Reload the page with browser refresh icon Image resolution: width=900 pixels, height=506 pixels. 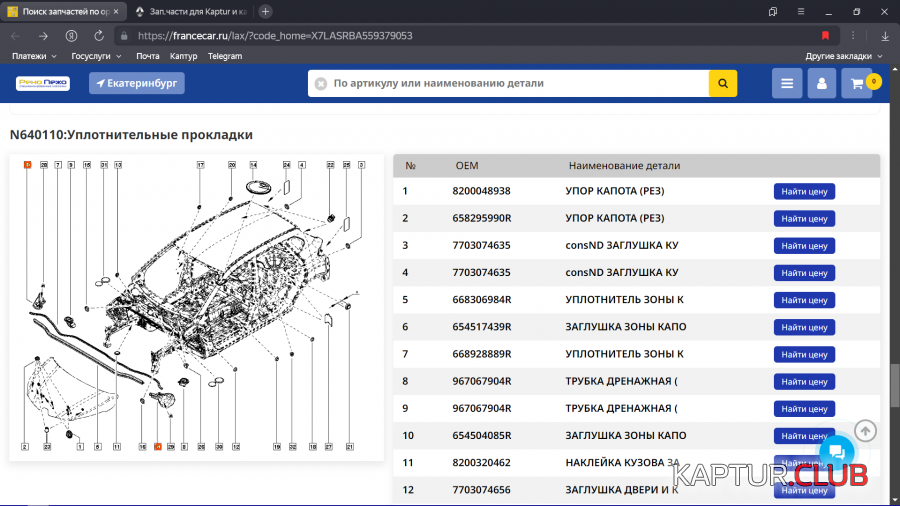pos(99,35)
